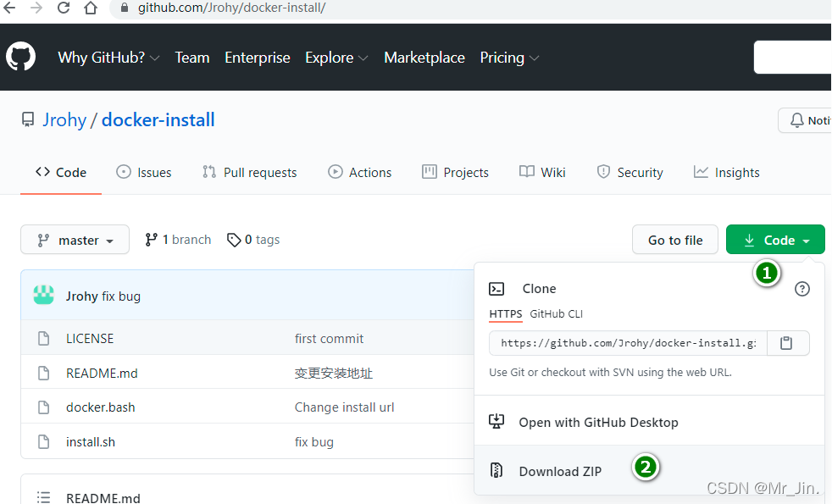Image resolution: width=832 pixels, height=504 pixels.
Task: Select the HTTPS clone tab
Action: pos(506,314)
